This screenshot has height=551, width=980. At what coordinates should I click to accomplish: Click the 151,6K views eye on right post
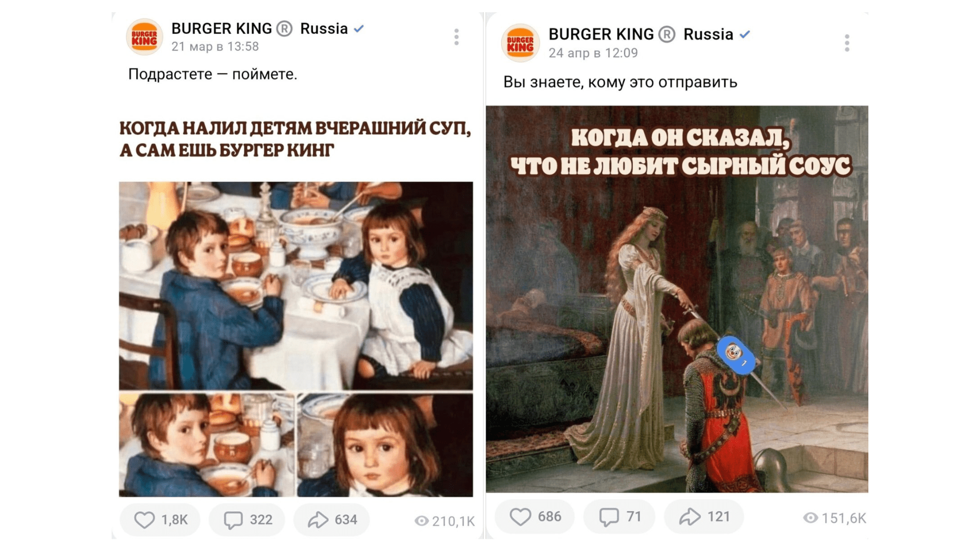point(810,518)
